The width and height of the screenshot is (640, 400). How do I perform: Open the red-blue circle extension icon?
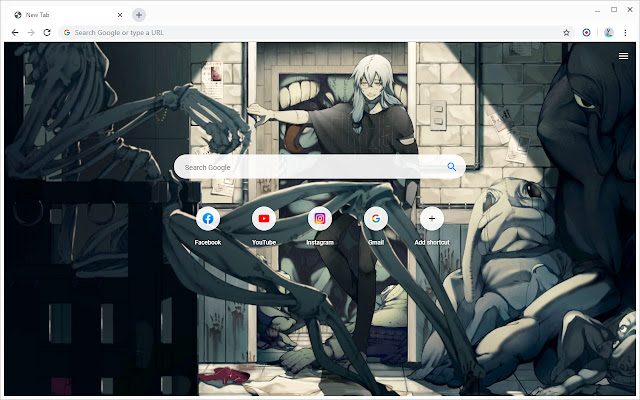pos(587,33)
